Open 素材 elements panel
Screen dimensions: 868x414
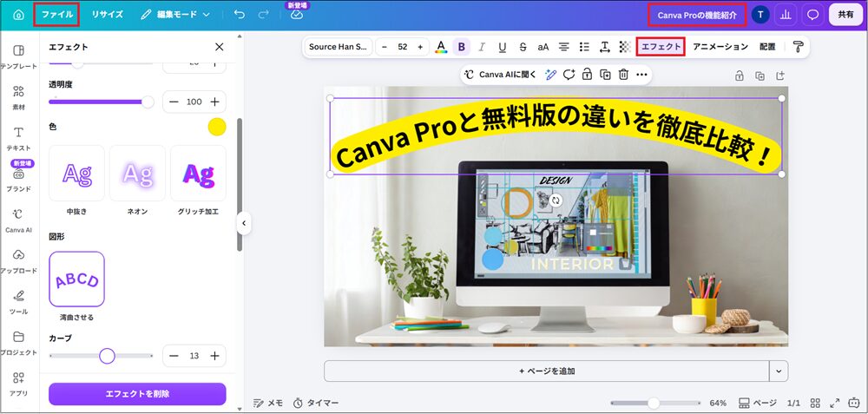pyautogui.click(x=19, y=97)
